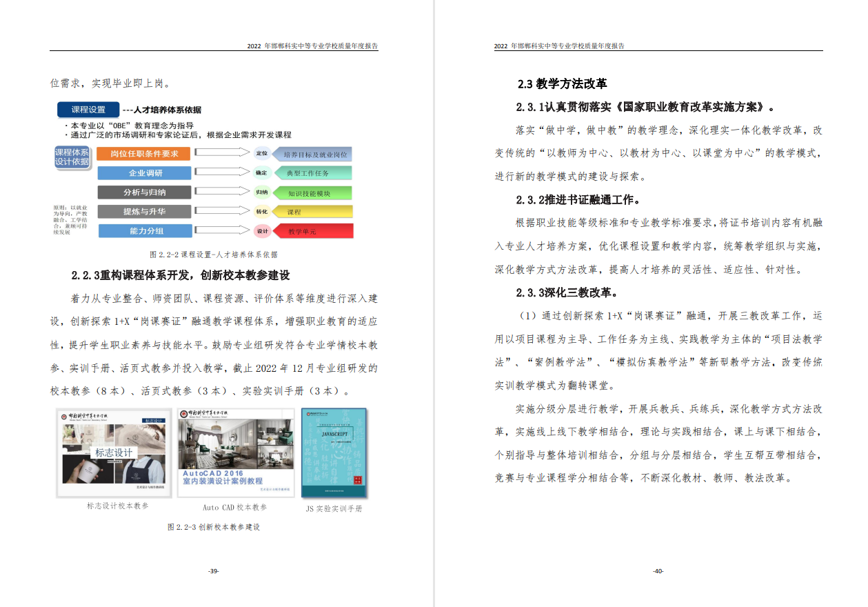Click page number -40-

[x=658, y=571]
